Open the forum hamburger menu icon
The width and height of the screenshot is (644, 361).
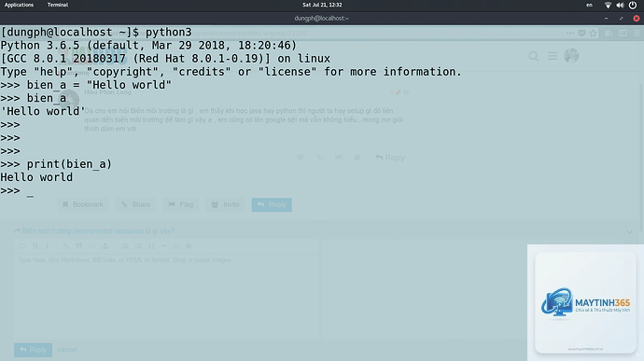point(553,56)
